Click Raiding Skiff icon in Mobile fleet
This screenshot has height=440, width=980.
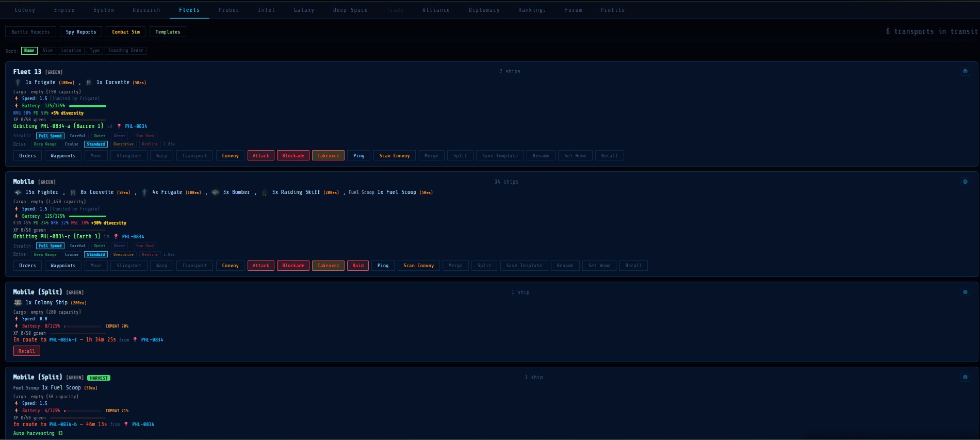[x=265, y=192]
